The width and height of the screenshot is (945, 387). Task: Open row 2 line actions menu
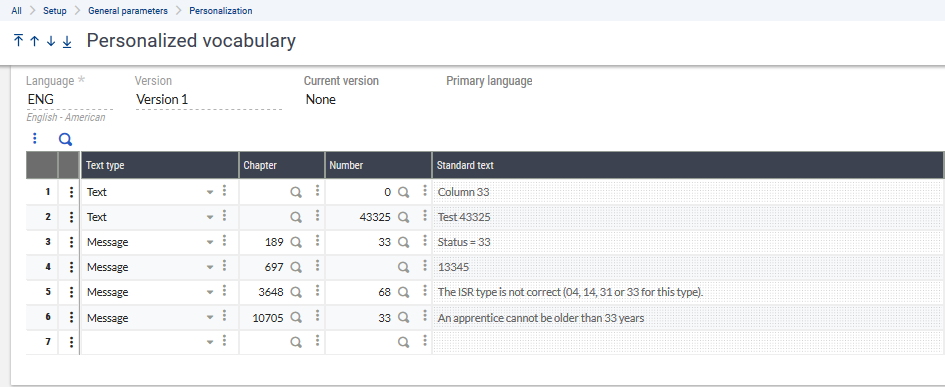71,217
